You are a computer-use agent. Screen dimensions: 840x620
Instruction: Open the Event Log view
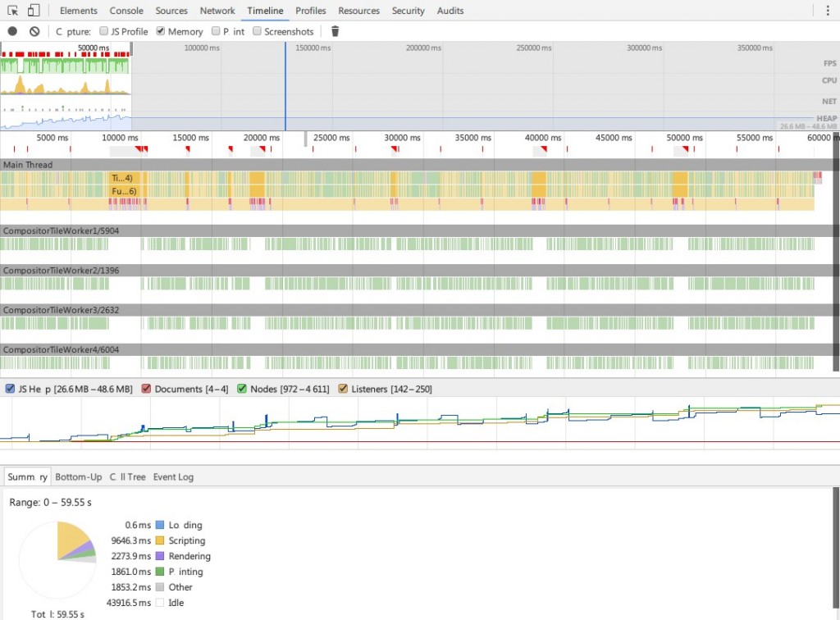[x=173, y=476]
